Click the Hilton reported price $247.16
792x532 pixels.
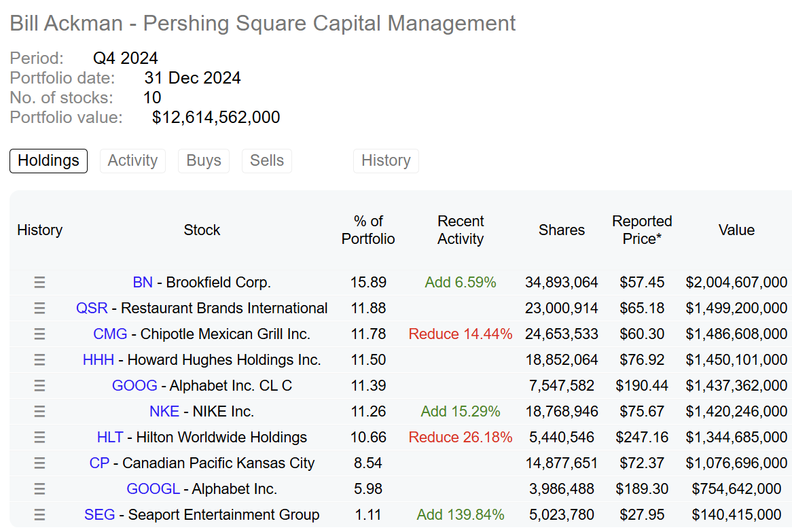[x=642, y=437]
